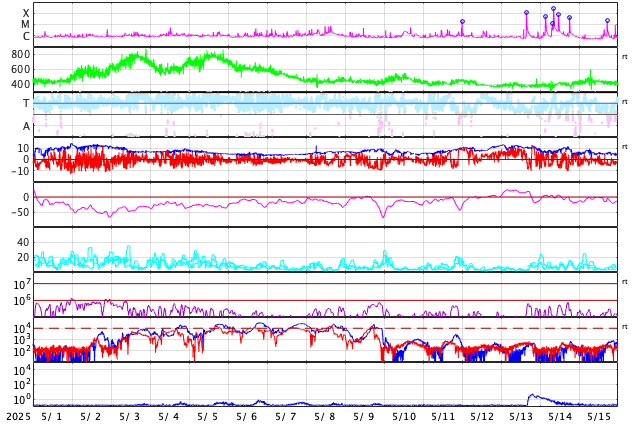Click the 5/ 8 date label
Viewport: 634px width, 424px height.
(325, 417)
